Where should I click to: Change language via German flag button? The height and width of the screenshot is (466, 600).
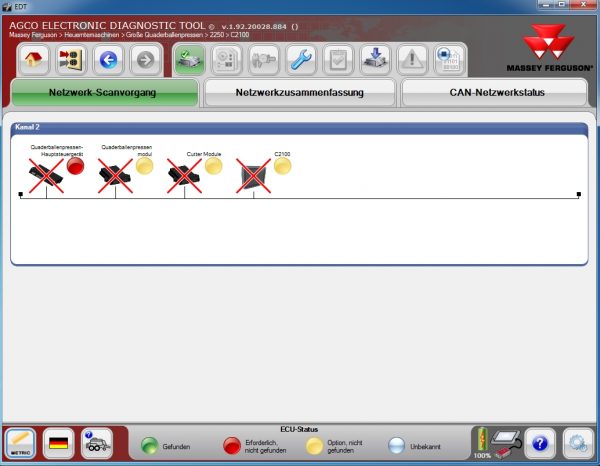pyautogui.click(x=59, y=444)
